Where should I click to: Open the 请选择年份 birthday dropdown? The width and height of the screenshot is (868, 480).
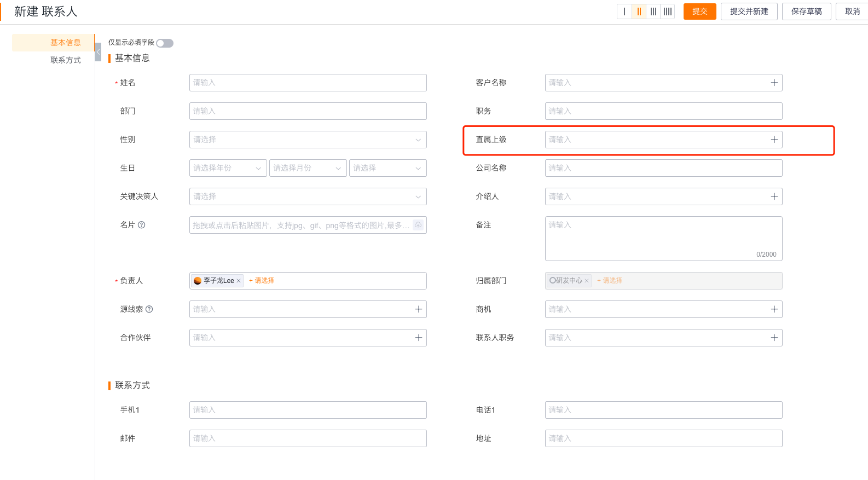tap(228, 168)
